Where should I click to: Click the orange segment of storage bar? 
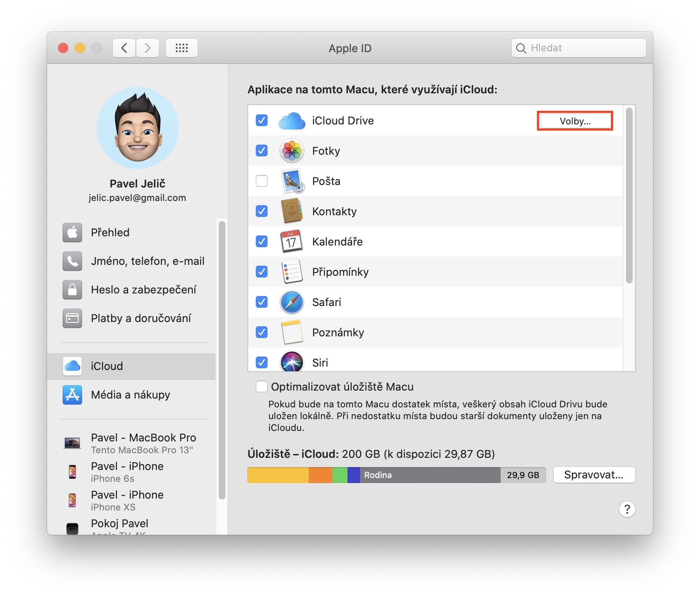321,475
